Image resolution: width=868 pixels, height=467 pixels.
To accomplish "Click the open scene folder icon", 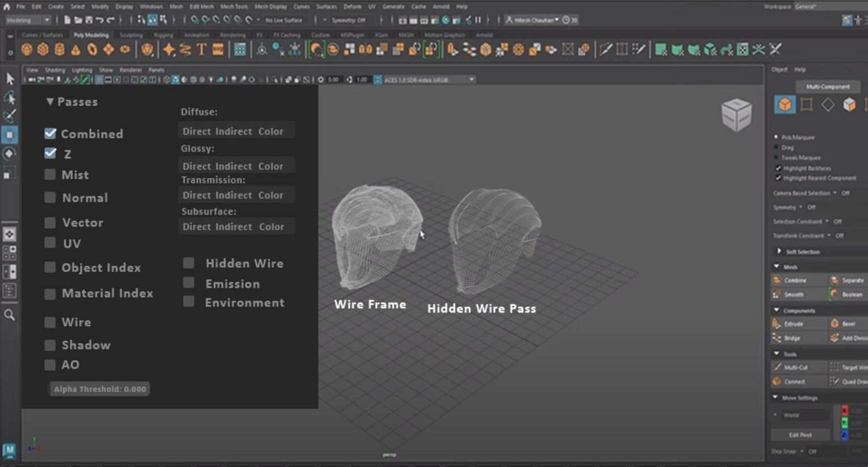I will [78, 20].
